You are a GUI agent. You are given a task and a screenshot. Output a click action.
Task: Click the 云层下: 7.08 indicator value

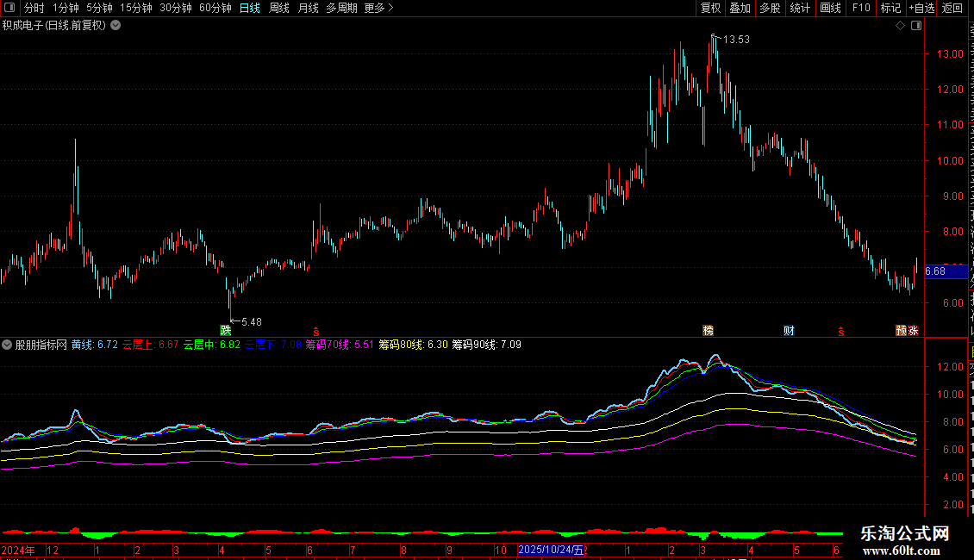[272, 345]
